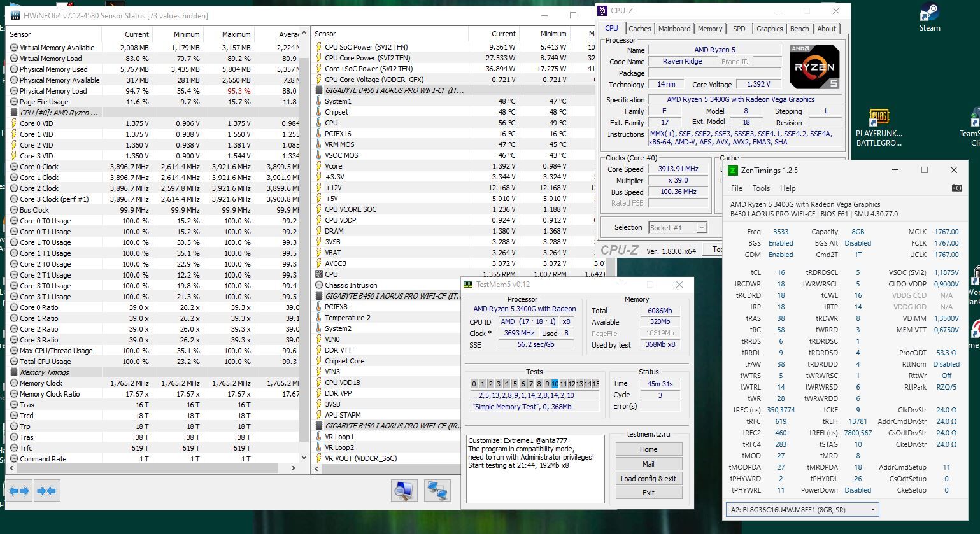Select the Command Rate row in HWiNFO

(153, 459)
